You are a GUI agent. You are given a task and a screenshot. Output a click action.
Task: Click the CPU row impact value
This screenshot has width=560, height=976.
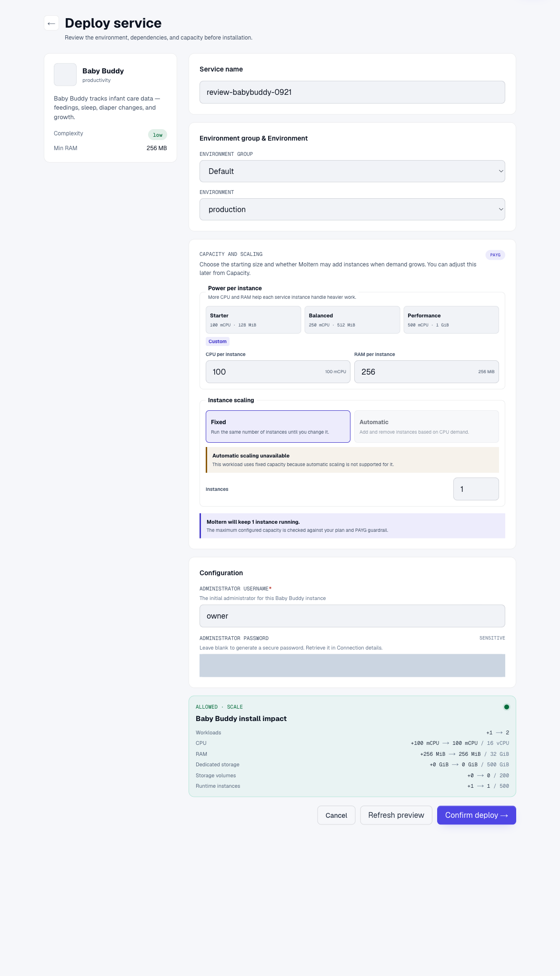[460, 743]
